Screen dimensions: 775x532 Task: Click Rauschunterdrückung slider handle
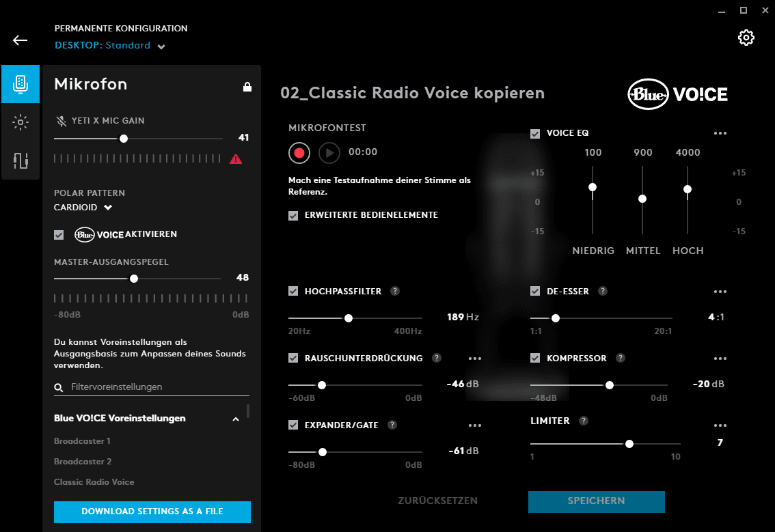click(x=322, y=384)
